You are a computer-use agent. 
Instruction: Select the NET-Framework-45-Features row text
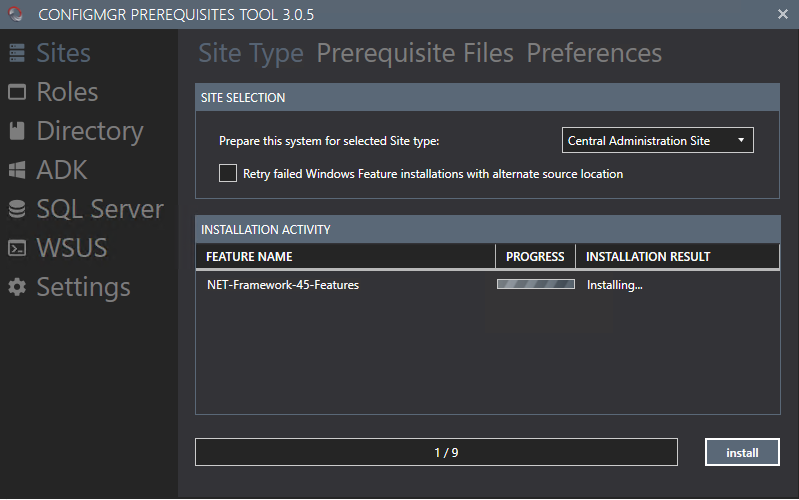(283, 285)
